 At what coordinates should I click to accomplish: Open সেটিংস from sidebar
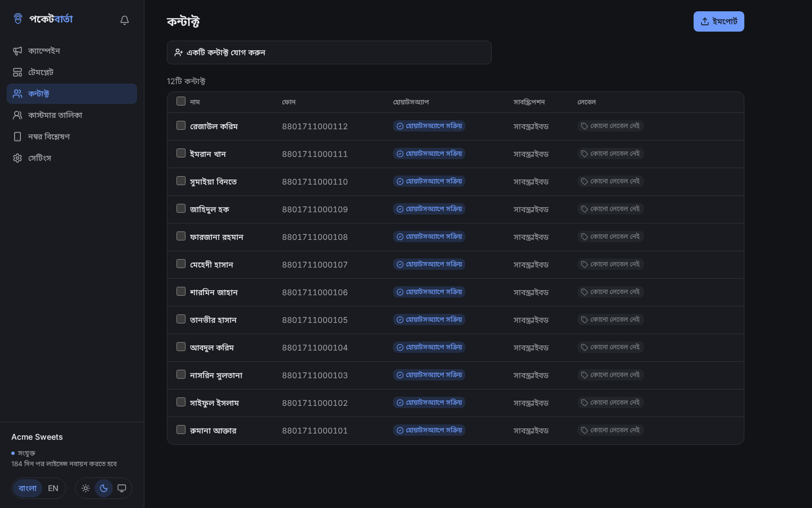(72, 158)
